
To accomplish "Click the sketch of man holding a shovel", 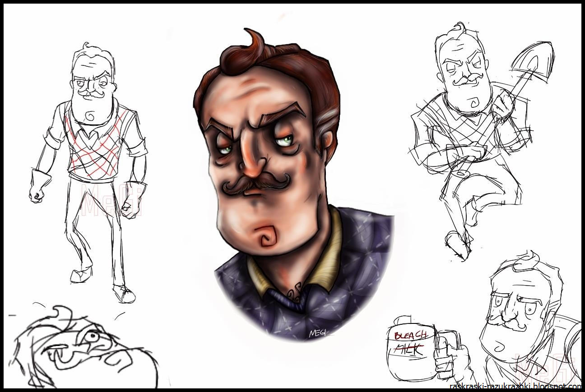I will point(481,142).
